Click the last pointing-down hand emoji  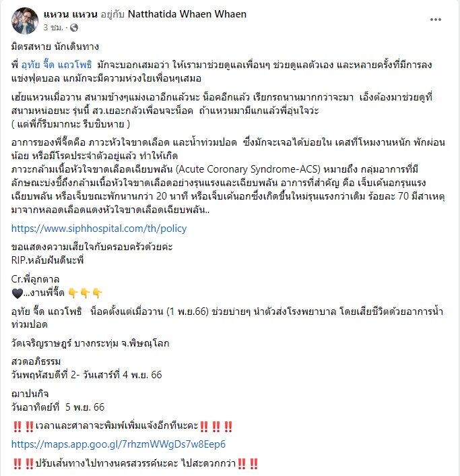pos(97,293)
